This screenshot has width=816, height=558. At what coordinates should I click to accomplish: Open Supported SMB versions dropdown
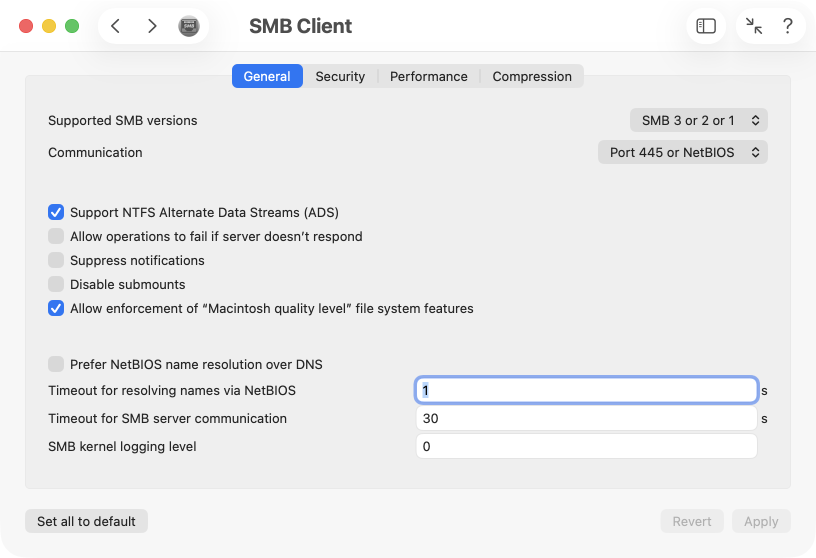[698, 120]
